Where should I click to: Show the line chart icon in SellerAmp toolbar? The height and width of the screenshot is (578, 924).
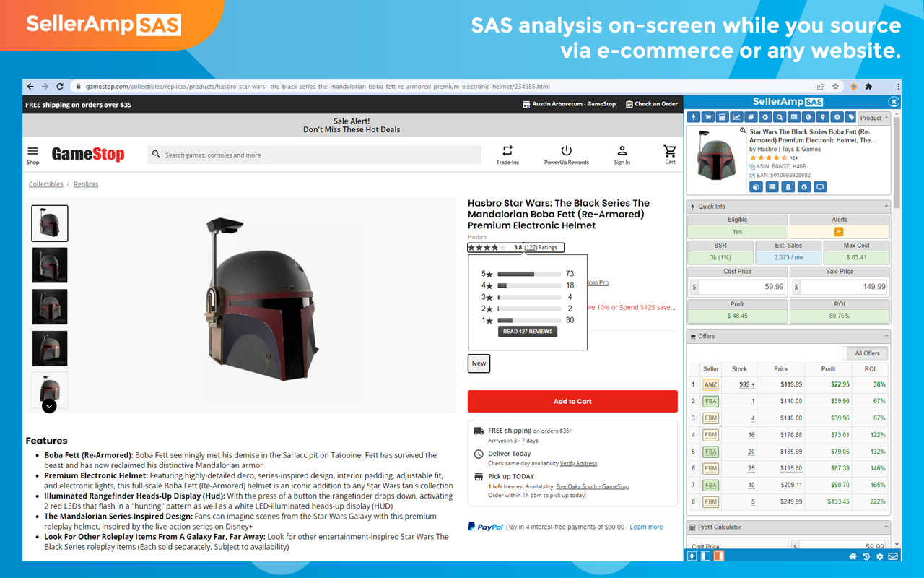click(x=737, y=117)
